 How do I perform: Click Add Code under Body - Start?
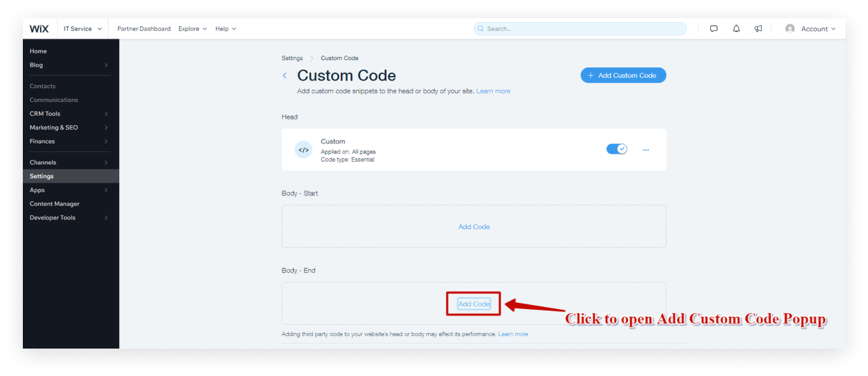(x=474, y=227)
